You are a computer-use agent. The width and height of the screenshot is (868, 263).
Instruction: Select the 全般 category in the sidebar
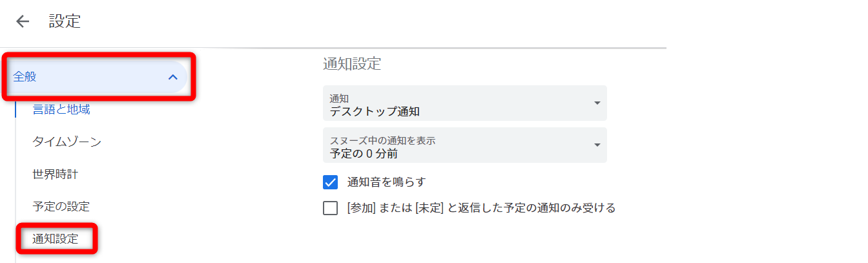pos(26,77)
